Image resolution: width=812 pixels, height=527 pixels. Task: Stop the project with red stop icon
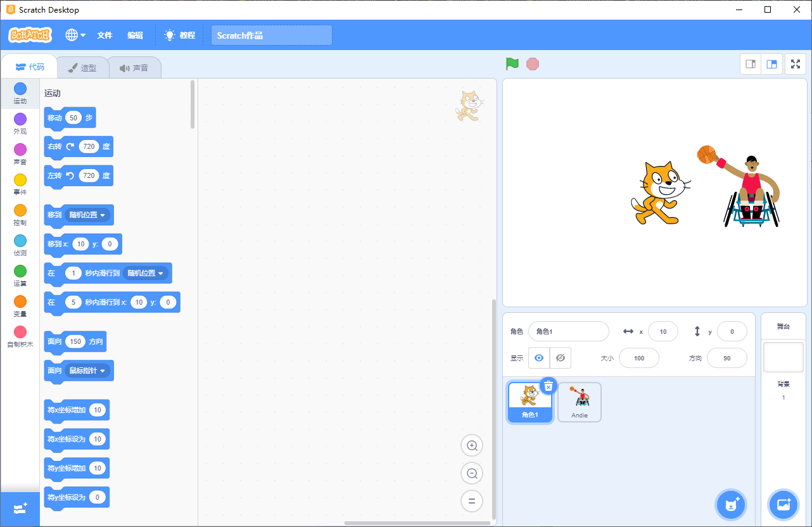pos(533,64)
